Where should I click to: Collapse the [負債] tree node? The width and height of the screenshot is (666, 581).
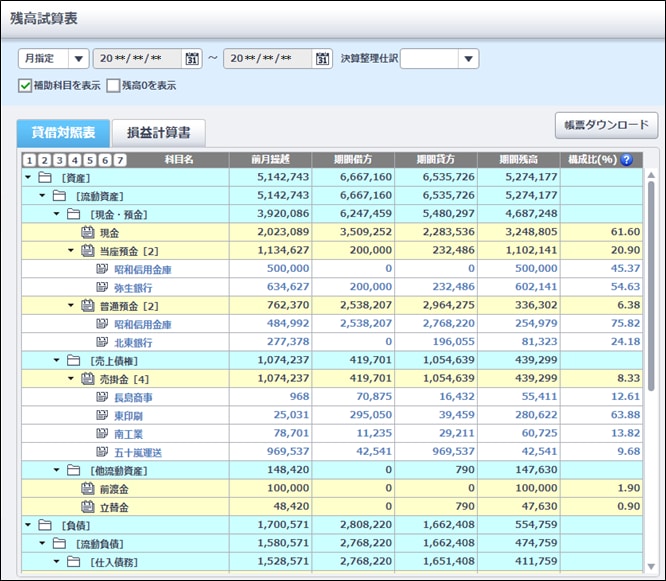[x=27, y=524]
